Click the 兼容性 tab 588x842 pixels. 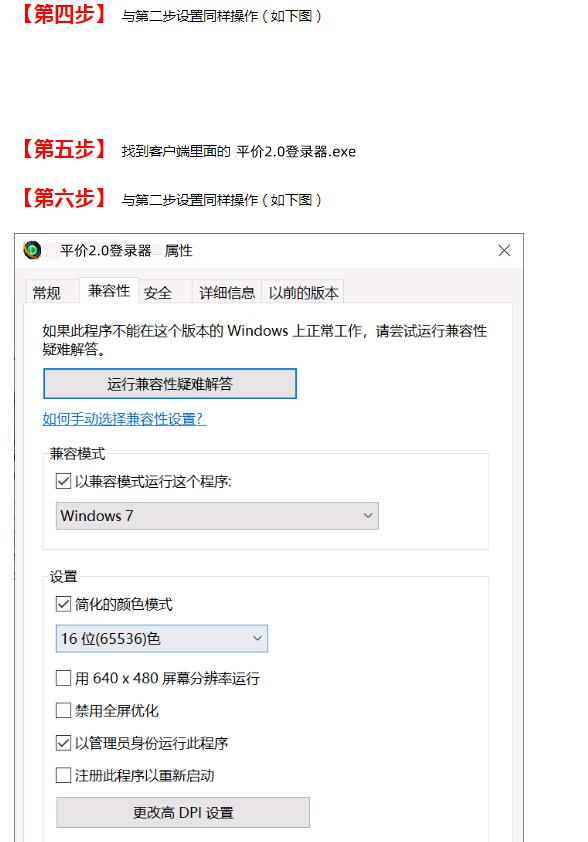pos(109,291)
